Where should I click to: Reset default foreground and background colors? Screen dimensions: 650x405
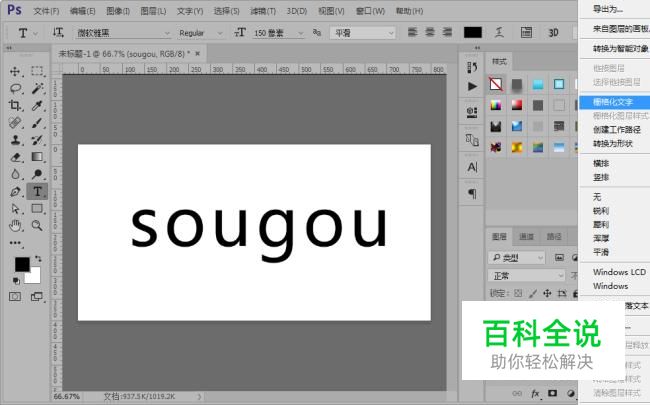pyautogui.click(x=16, y=281)
